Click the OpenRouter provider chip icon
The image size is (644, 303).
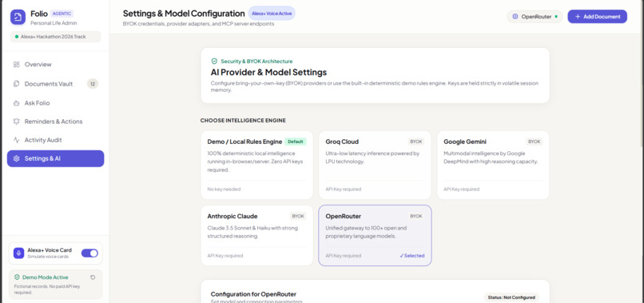(x=515, y=17)
